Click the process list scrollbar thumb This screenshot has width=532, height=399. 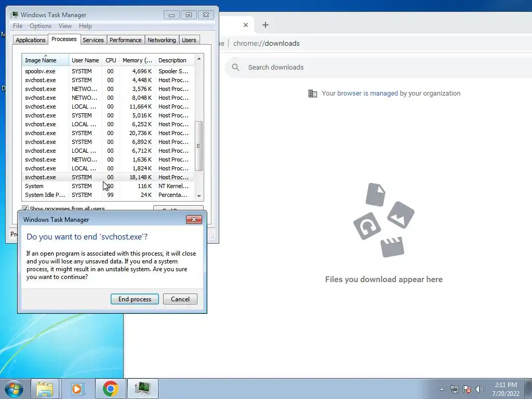[x=199, y=146]
